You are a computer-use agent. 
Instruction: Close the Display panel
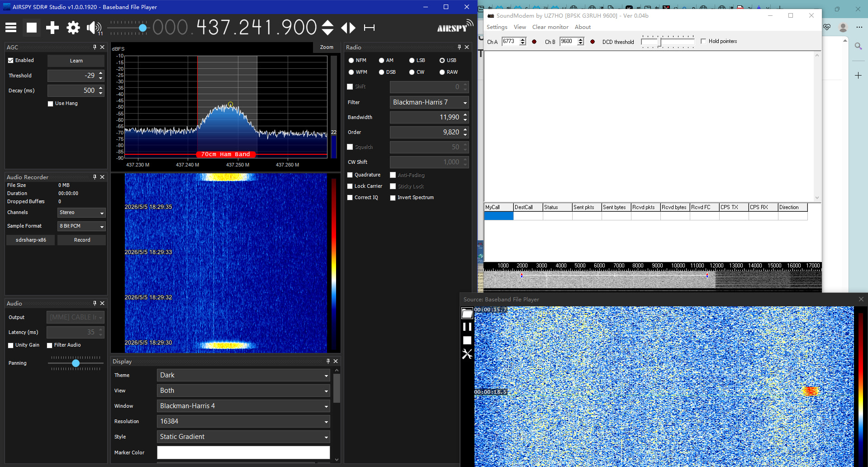point(336,361)
